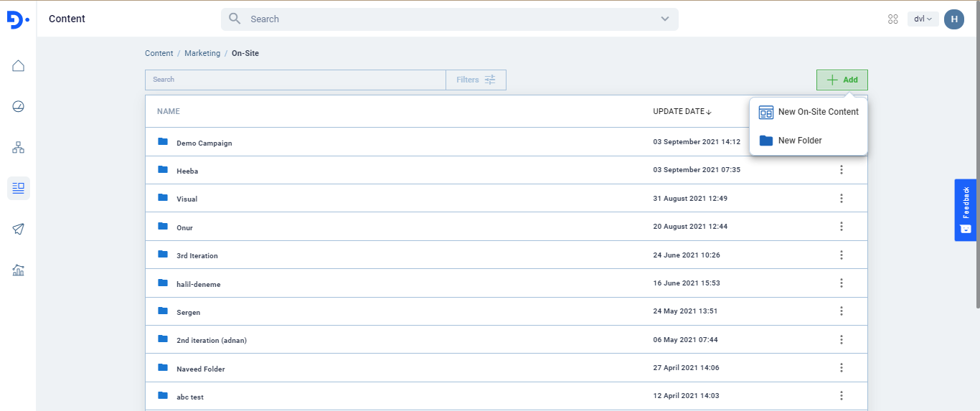Click the paper plane campaigns icon
980x411 pixels.
point(19,229)
